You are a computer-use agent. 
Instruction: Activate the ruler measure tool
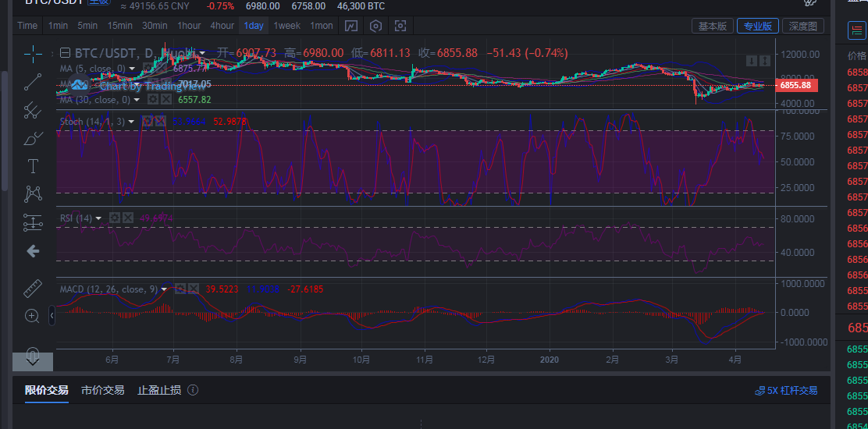click(33, 288)
